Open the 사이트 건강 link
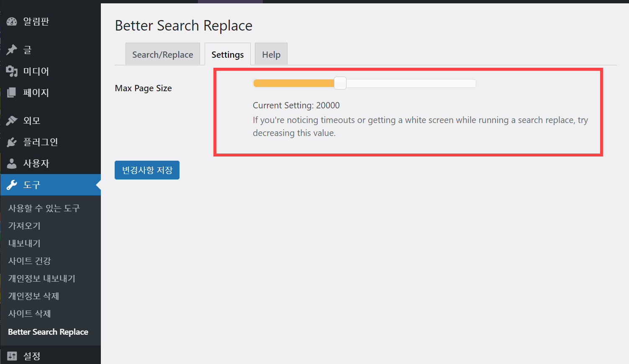 (29, 261)
